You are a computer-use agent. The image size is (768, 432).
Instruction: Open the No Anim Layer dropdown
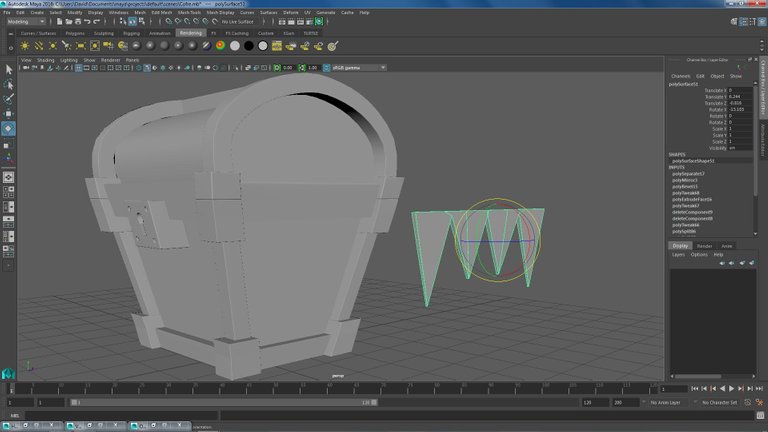pyautogui.click(x=667, y=403)
